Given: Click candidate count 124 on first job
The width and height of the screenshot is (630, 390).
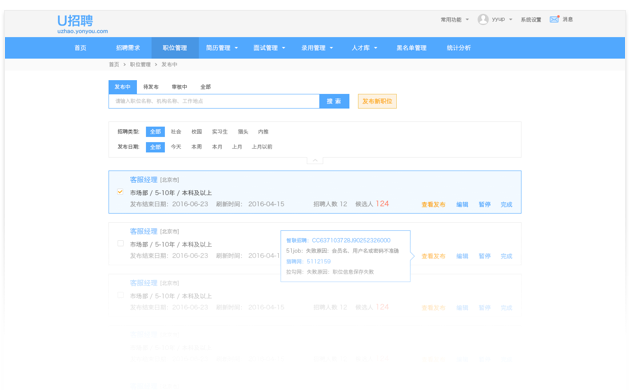Looking at the screenshot, I should [382, 204].
